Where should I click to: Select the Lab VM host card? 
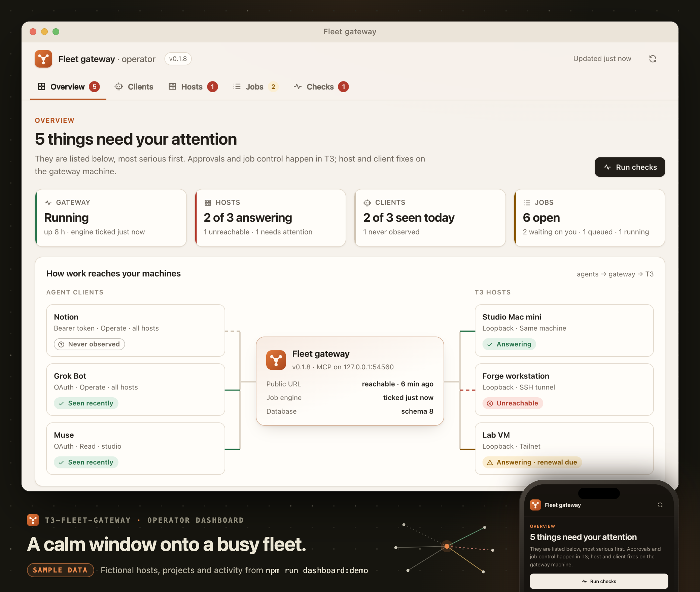(564, 449)
